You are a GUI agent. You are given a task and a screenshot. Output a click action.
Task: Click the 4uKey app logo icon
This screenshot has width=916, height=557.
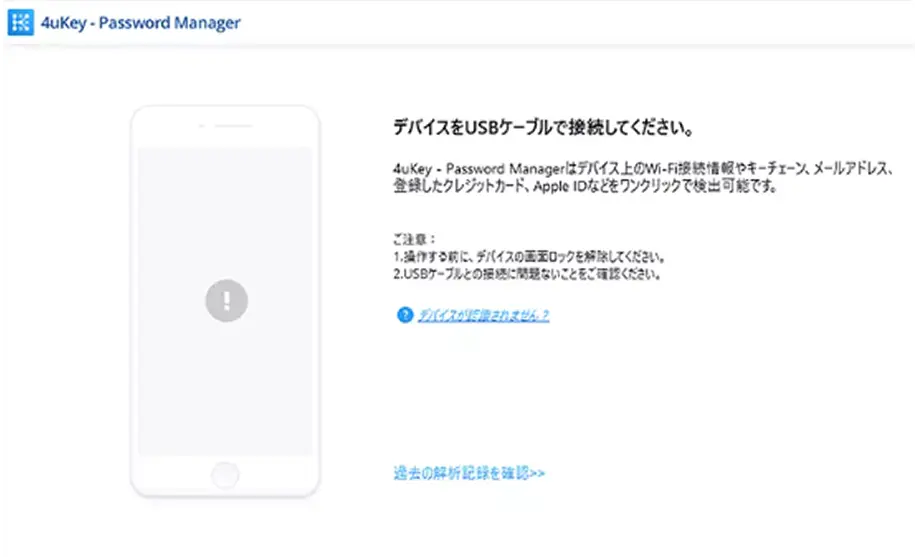tap(20, 23)
